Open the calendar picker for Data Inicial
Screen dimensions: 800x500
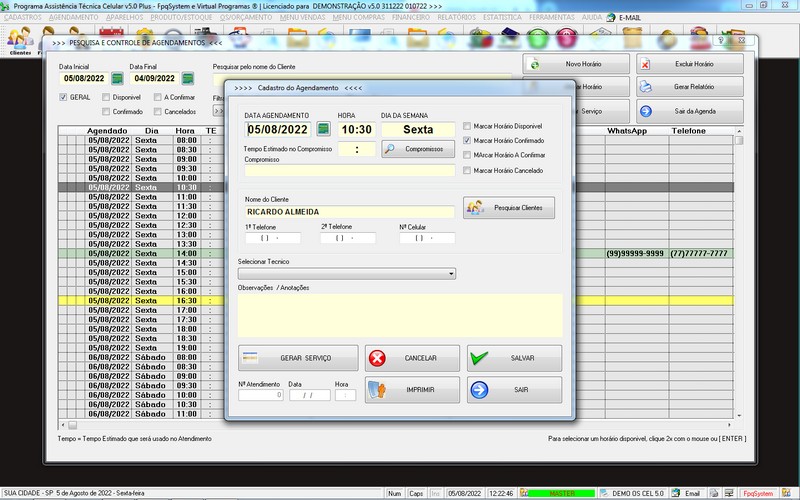117,79
